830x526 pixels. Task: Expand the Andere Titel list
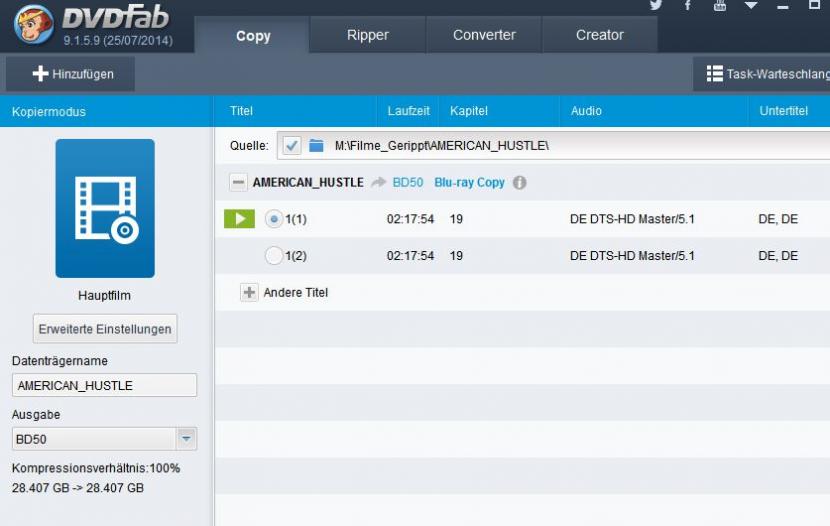coord(249,293)
